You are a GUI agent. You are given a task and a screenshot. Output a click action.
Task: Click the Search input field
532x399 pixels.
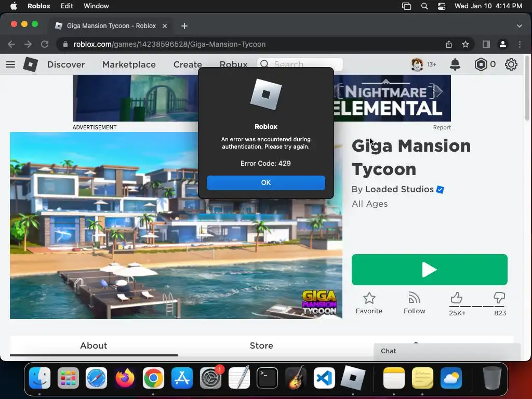point(300,64)
